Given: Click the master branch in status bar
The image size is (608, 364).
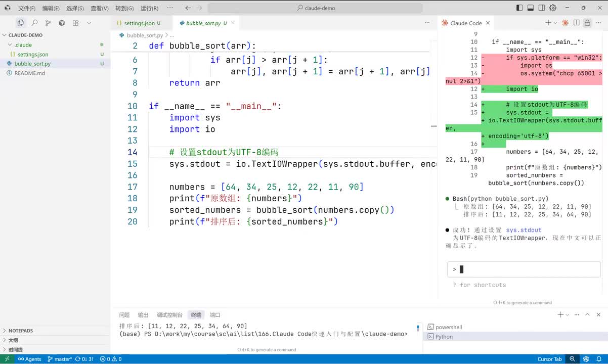Looking at the screenshot, I should [60, 359].
